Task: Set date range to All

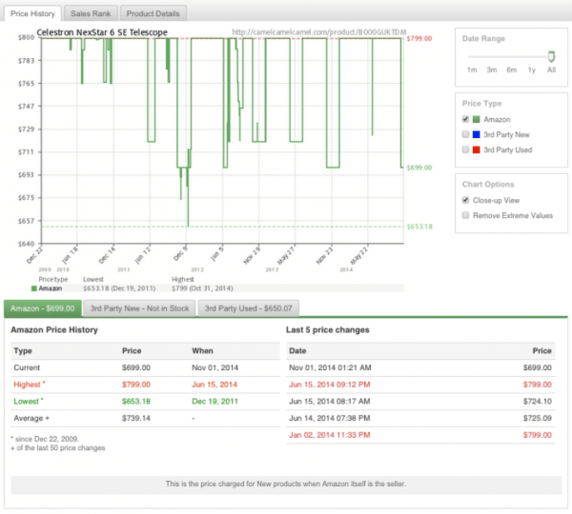Action: tap(551, 70)
